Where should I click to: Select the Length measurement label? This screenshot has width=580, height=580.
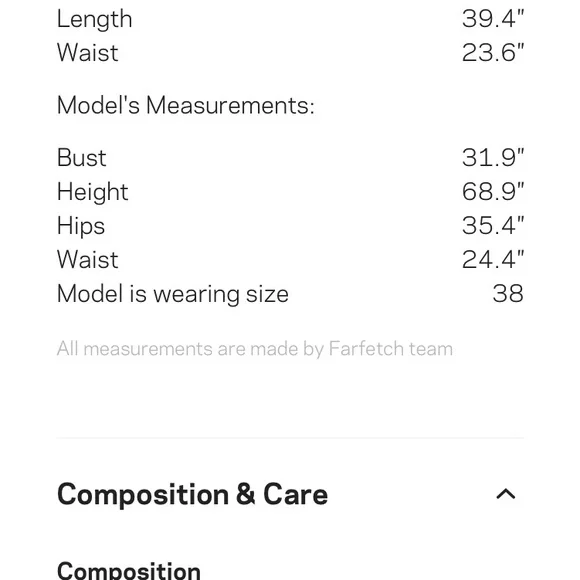tap(95, 19)
